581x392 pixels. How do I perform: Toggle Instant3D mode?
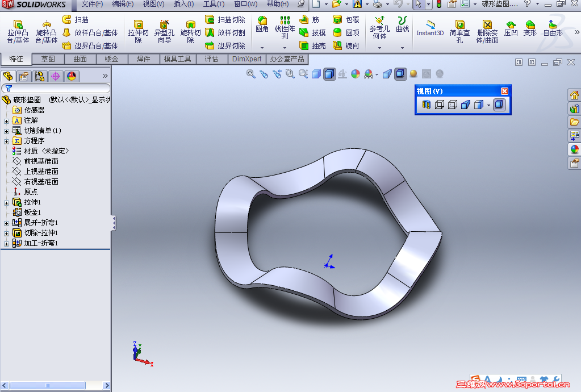pyautogui.click(x=430, y=28)
